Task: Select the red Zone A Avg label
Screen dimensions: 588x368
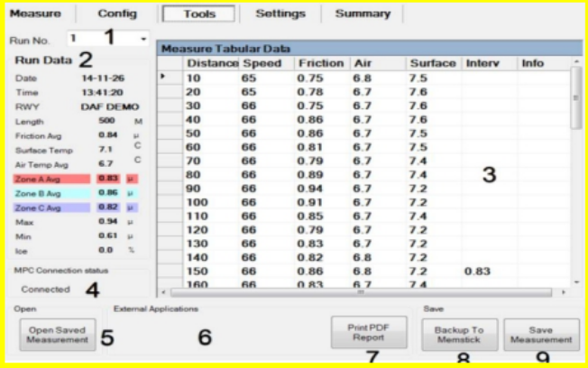Action: 51,179
